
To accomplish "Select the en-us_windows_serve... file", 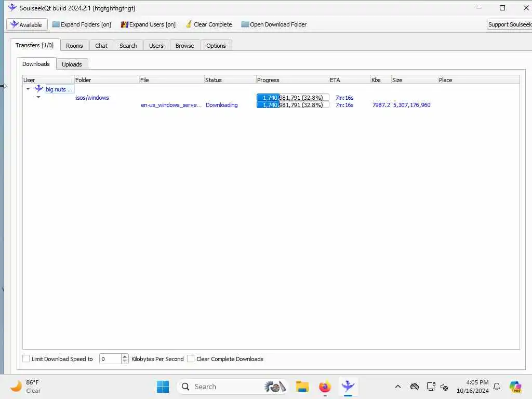I will point(171,105).
